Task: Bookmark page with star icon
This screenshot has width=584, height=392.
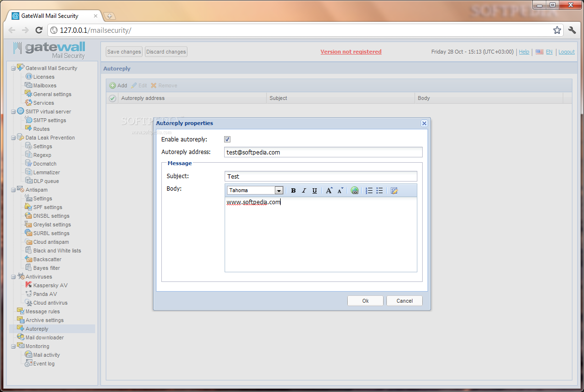Action: click(557, 30)
